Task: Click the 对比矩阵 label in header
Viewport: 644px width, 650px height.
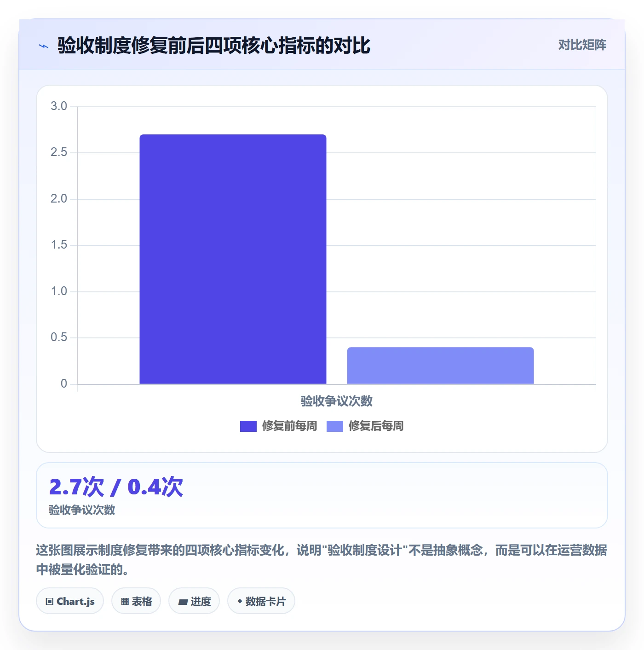Action: pos(582,45)
